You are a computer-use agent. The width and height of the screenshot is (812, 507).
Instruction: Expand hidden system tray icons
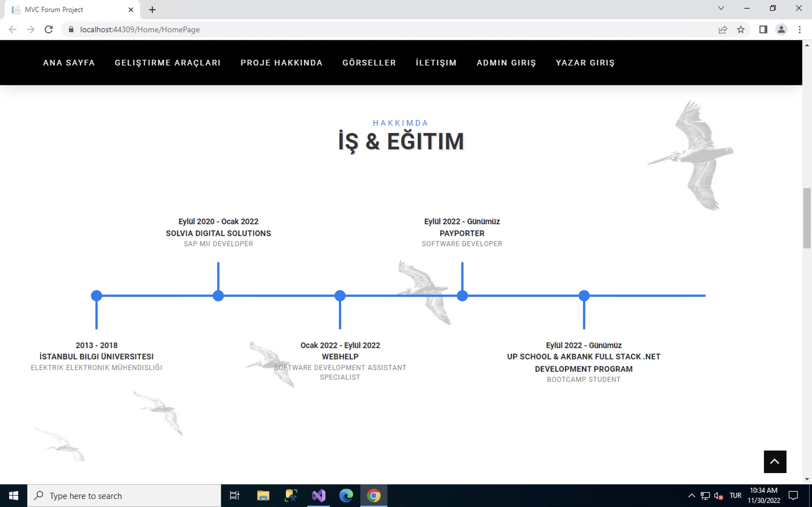(692, 495)
